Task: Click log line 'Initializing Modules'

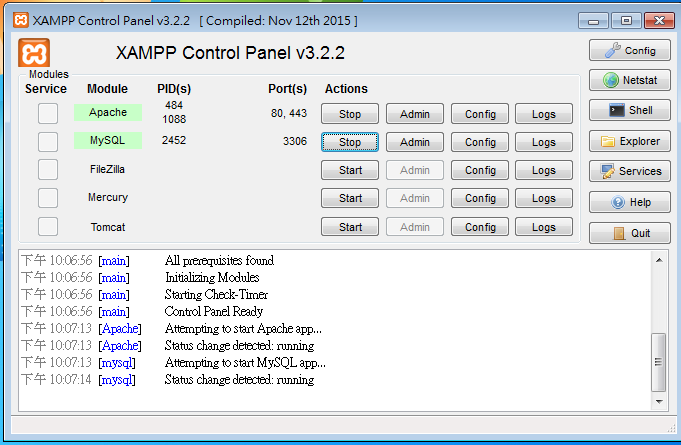Action: (212, 277)
